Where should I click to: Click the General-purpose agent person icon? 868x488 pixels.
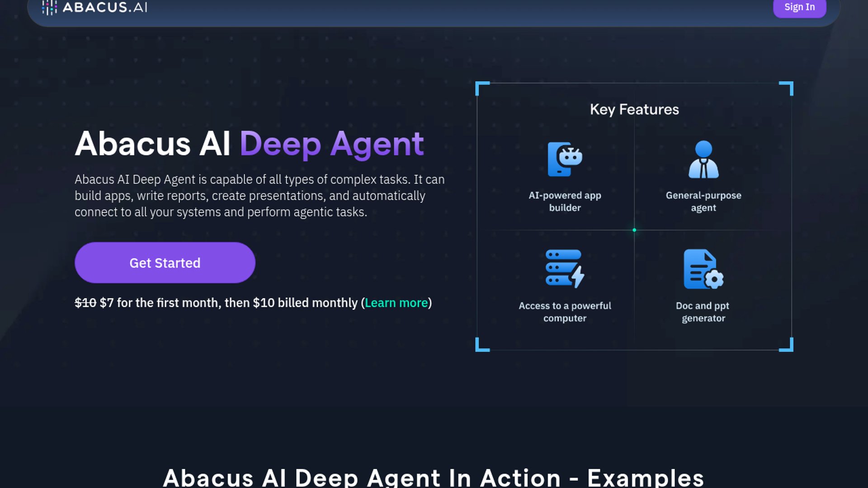(703, 159)
